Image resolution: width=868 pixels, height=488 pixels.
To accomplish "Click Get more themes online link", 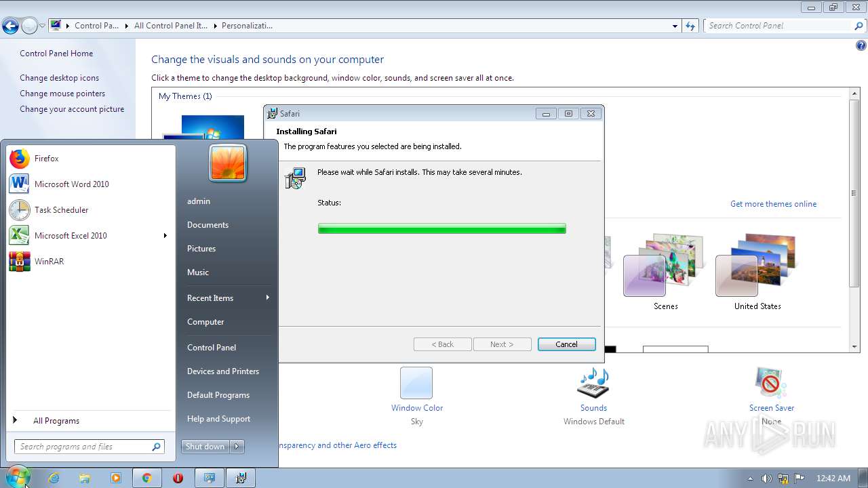I will tap(773, 204).
